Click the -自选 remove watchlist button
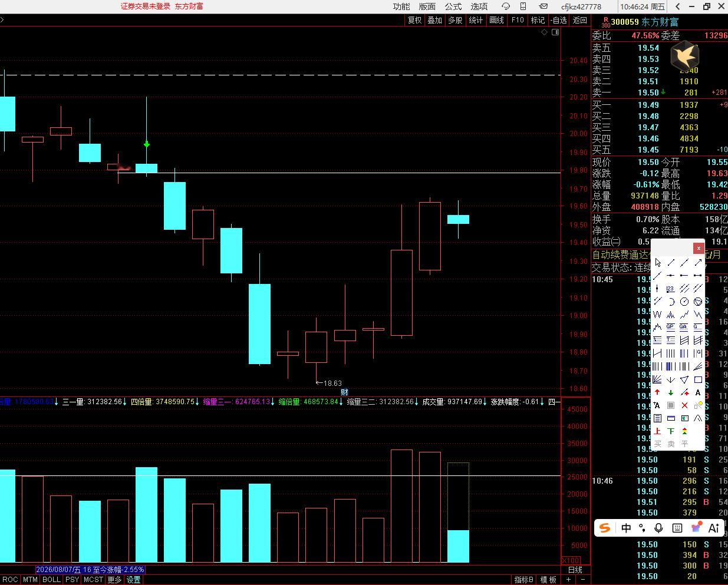Screen dimensions: 728x585 (559, 20)
